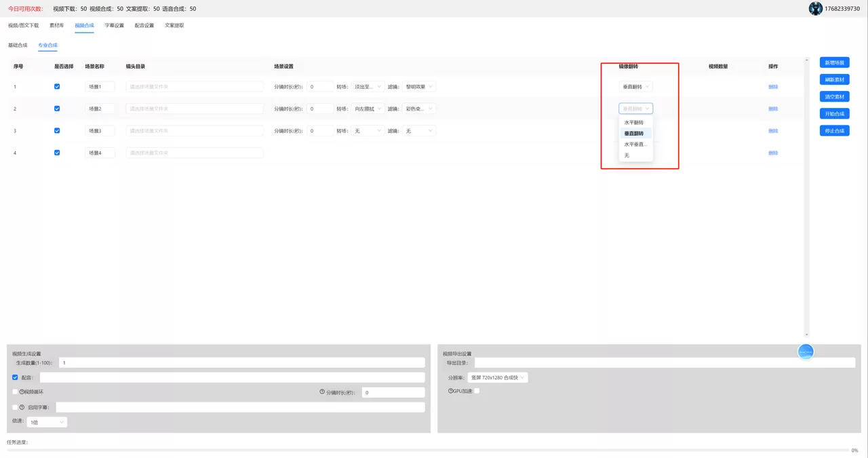
Task: Click the floating blue circular assistant icon
Action: coord(806,351)
